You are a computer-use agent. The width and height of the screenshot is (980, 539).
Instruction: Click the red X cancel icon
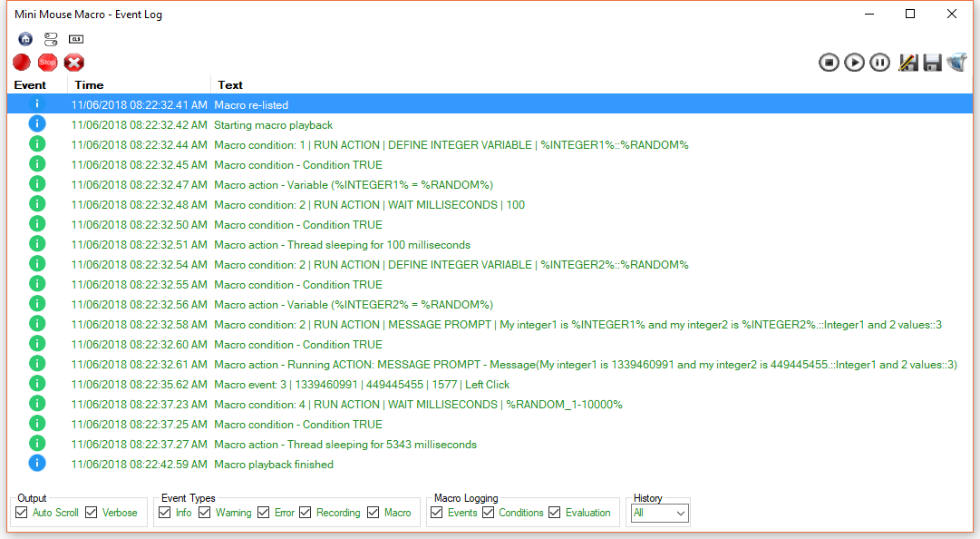click(x=73, y=63)
